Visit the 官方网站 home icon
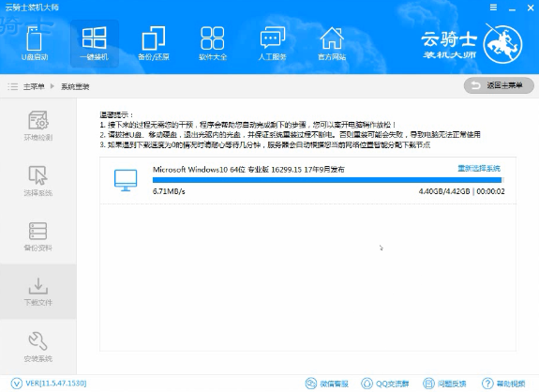This screenshot has height=392, width=539. pos(332,44)
